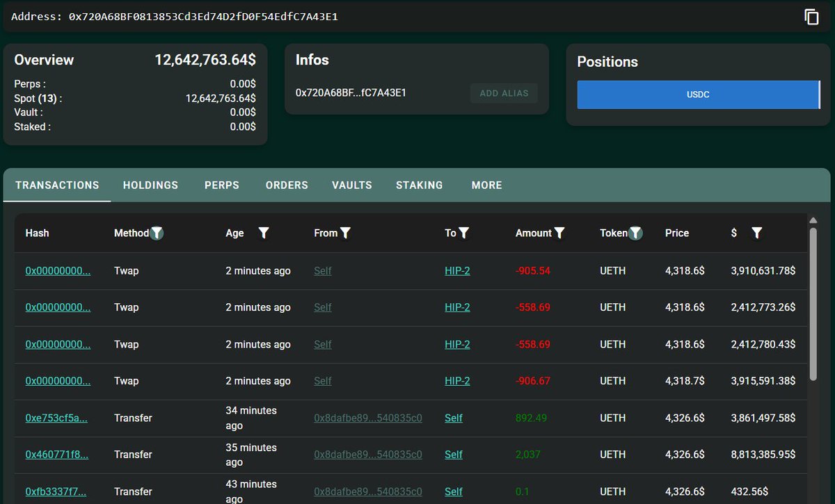Filter transactions by To column

pyautogui.click(x=464, y=234)
